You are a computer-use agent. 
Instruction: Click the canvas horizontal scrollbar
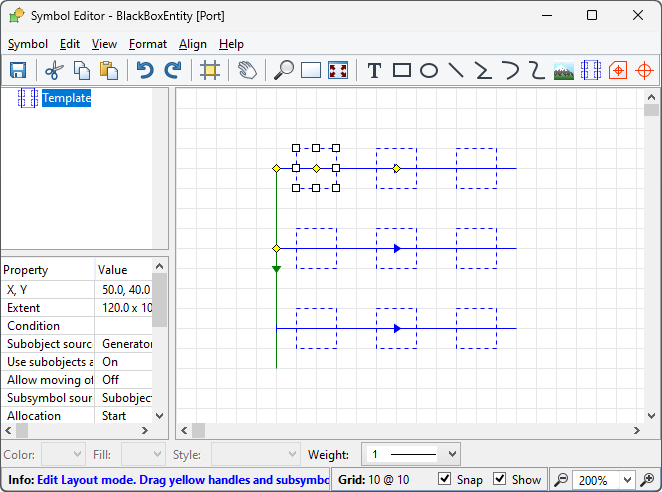[x=410, y=430]
